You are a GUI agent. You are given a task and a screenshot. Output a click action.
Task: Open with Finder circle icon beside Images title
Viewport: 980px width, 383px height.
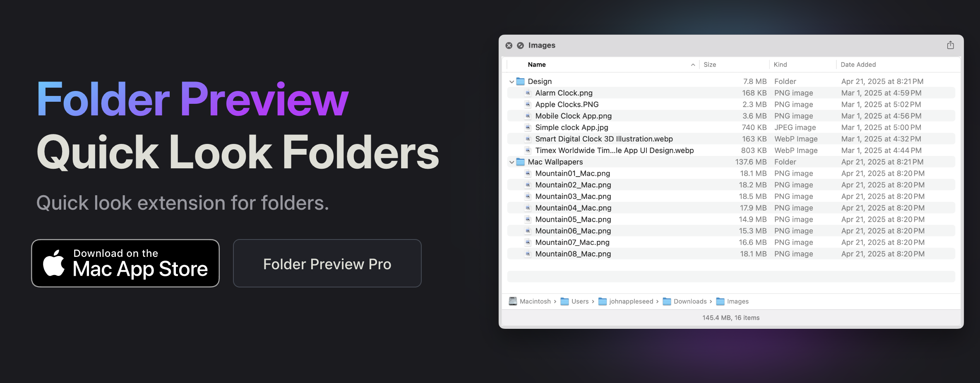[521, 45]
